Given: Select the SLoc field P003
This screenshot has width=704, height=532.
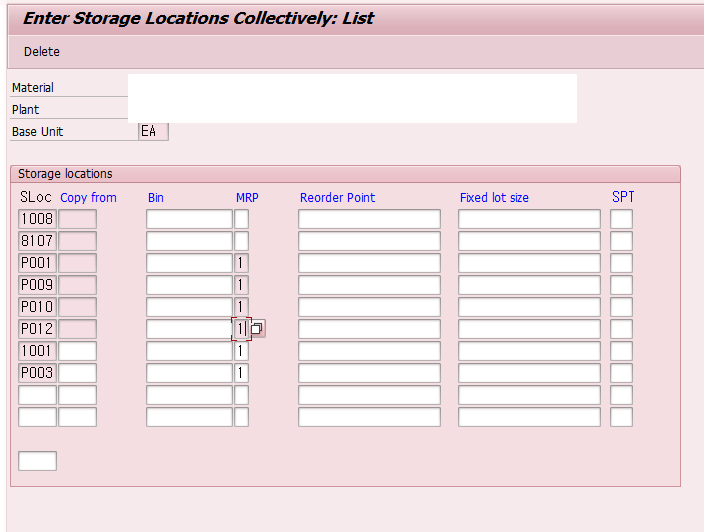Looking at the screenshot, I should (x=37, y=373).
